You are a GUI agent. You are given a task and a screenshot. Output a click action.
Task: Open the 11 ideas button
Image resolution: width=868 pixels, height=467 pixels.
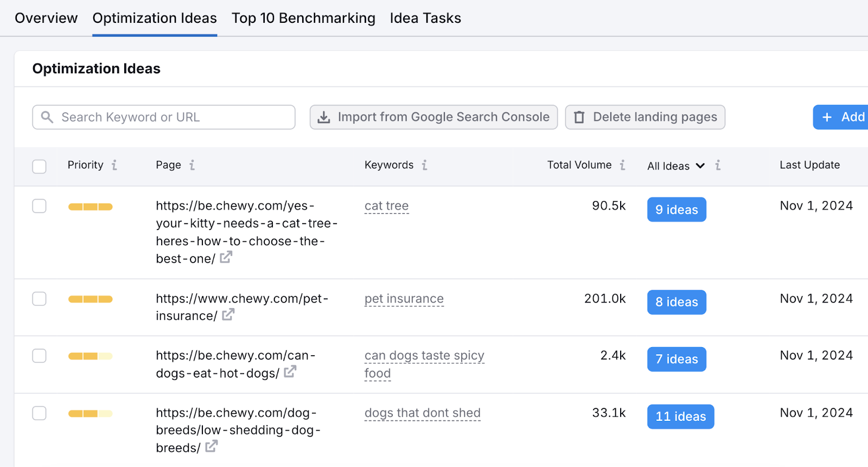680,417
